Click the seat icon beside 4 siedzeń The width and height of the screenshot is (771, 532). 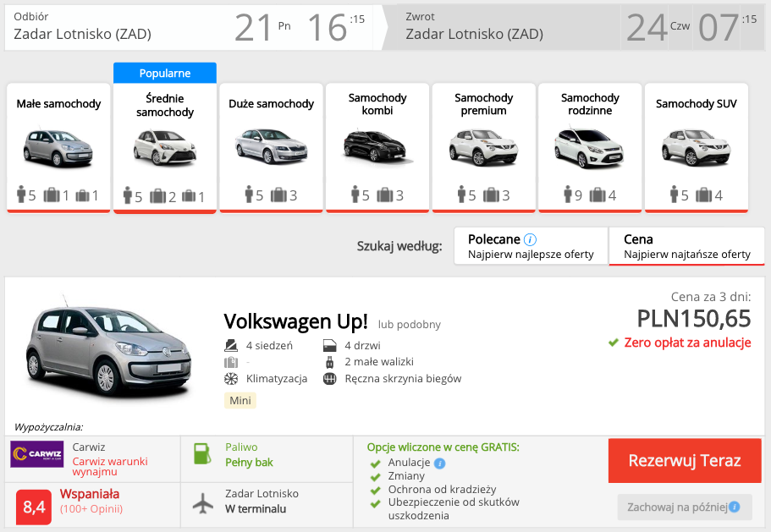click(231, 345)
